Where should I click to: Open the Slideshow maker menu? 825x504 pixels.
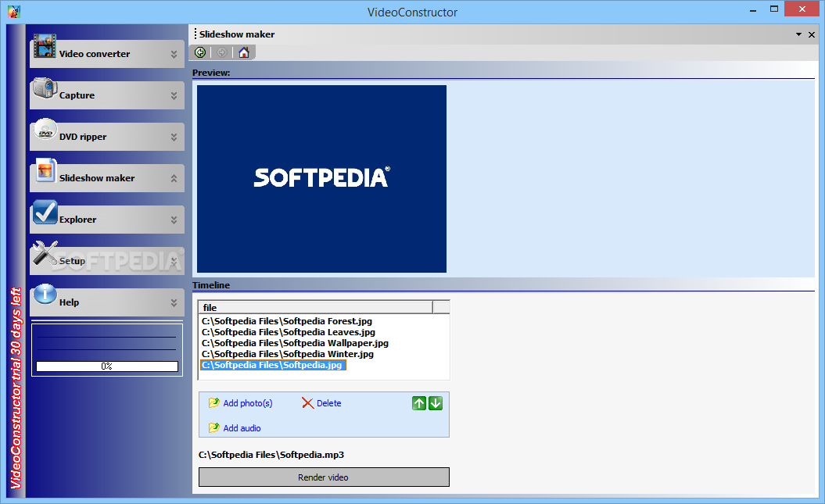tap(107, 179)
